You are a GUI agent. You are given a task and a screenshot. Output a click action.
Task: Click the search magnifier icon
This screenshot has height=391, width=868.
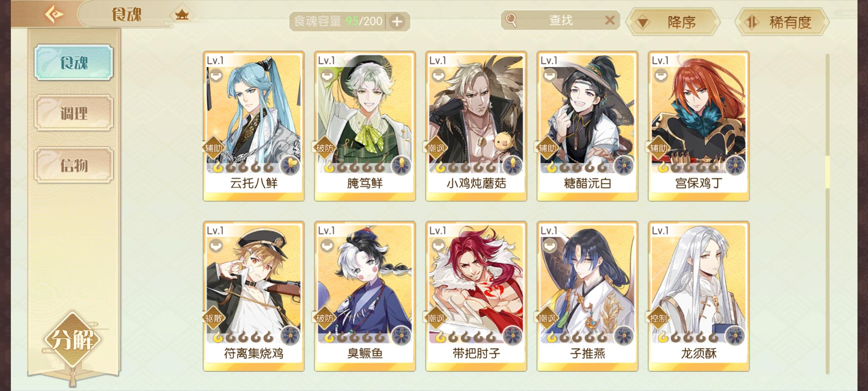pyautogui.click(x=511, y=20)
